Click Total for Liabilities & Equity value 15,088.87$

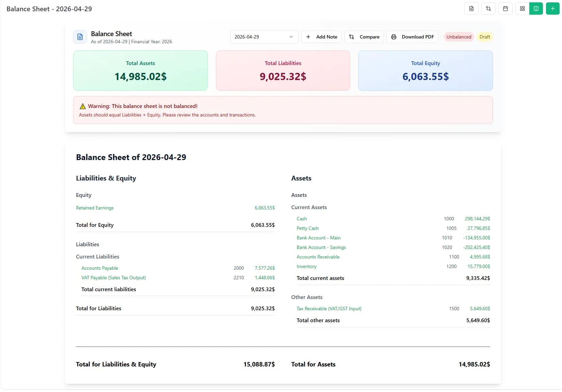259,364
